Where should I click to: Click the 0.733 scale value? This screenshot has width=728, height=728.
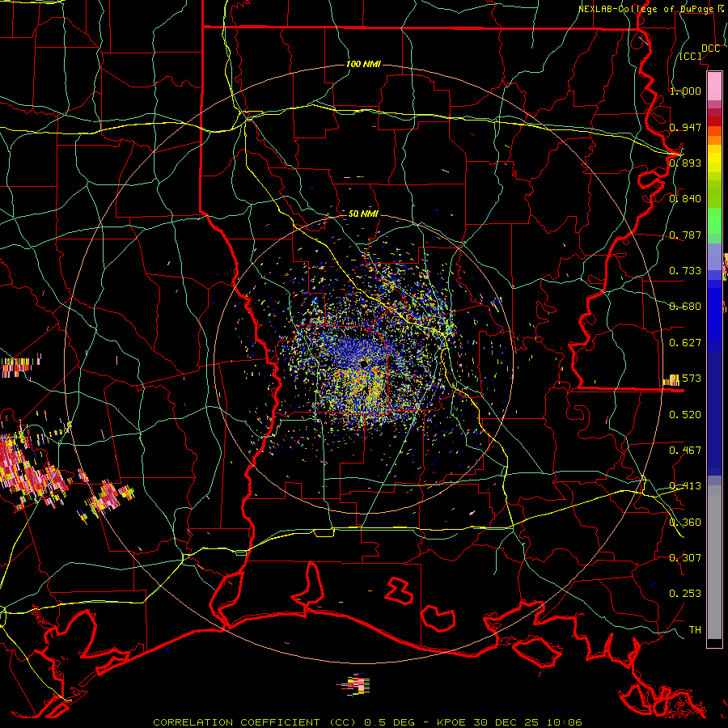pos(685,271)
